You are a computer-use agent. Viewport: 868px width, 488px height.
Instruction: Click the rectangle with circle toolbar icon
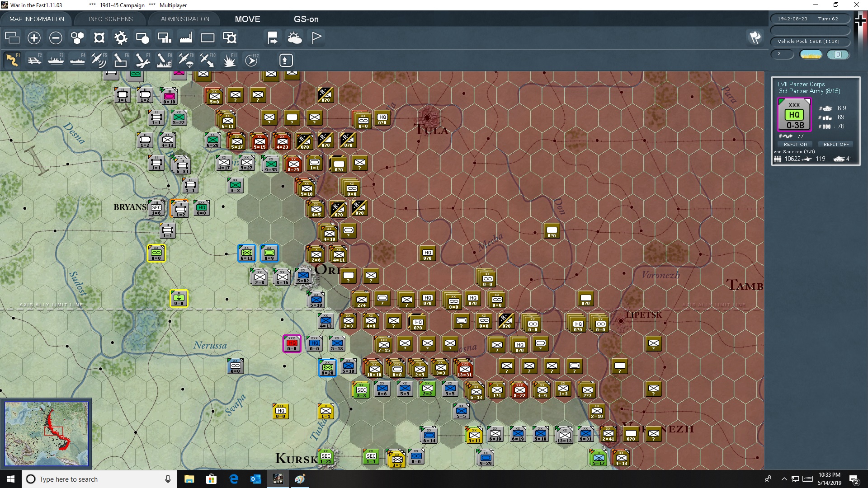142,38
